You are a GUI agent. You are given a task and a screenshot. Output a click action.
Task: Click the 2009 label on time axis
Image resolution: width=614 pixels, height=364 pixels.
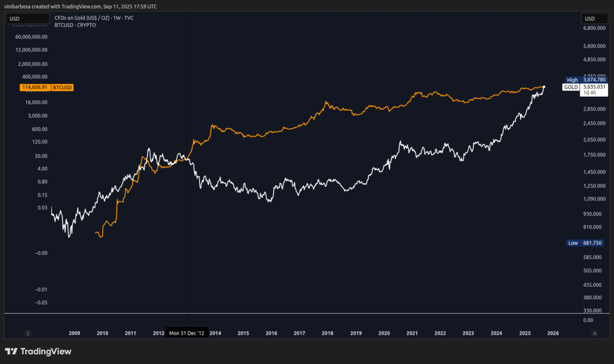point(74,333)
